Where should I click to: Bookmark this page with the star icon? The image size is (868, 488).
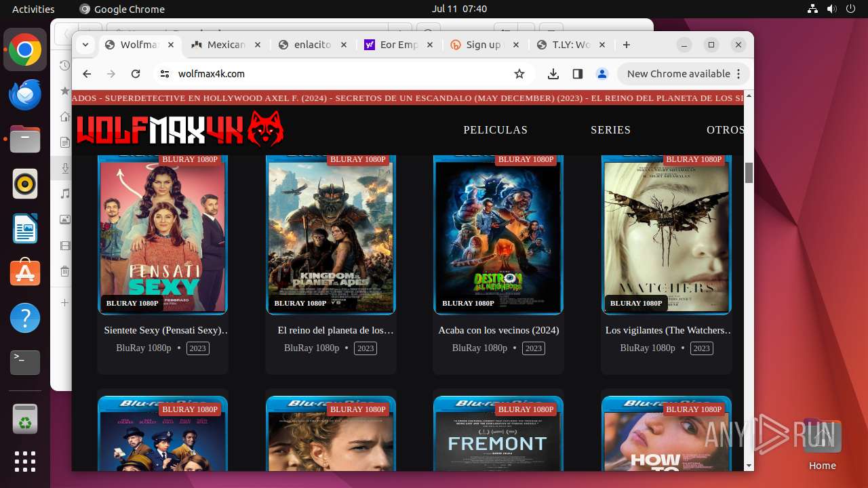tap(519, 74)
